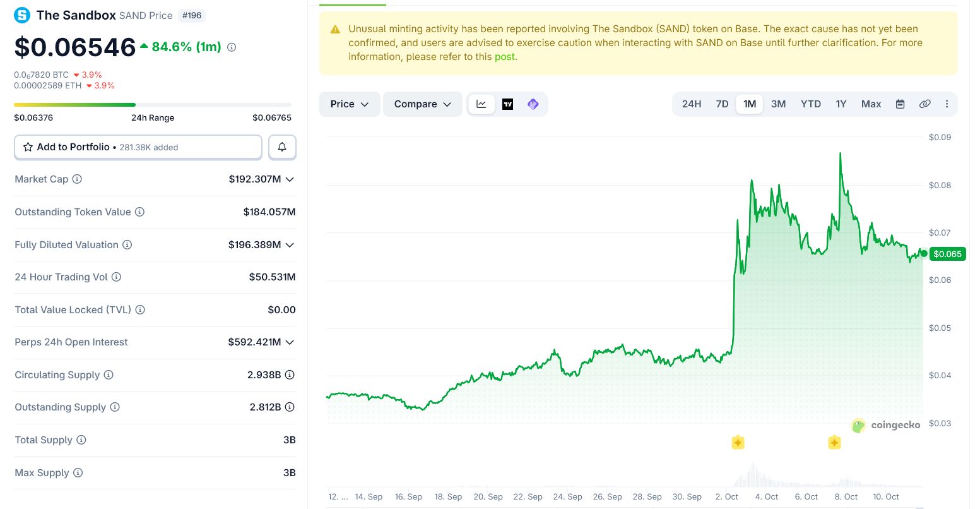Viewport: 980px width, 509px height.
Task: Open chart more options menu
Action: [947, 104]
